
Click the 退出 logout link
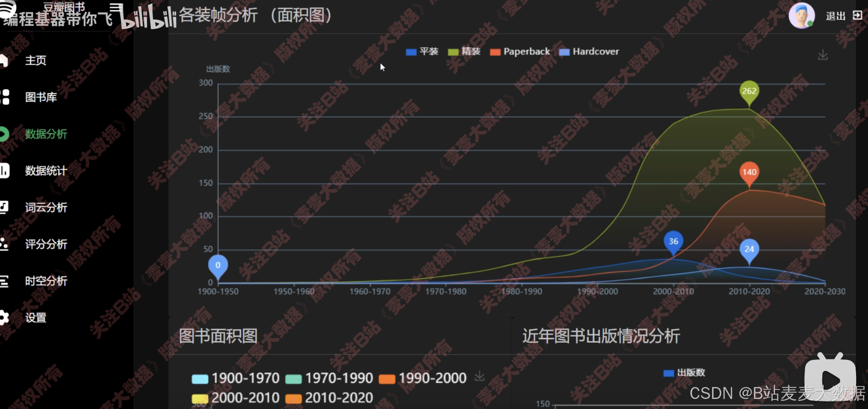836,16
